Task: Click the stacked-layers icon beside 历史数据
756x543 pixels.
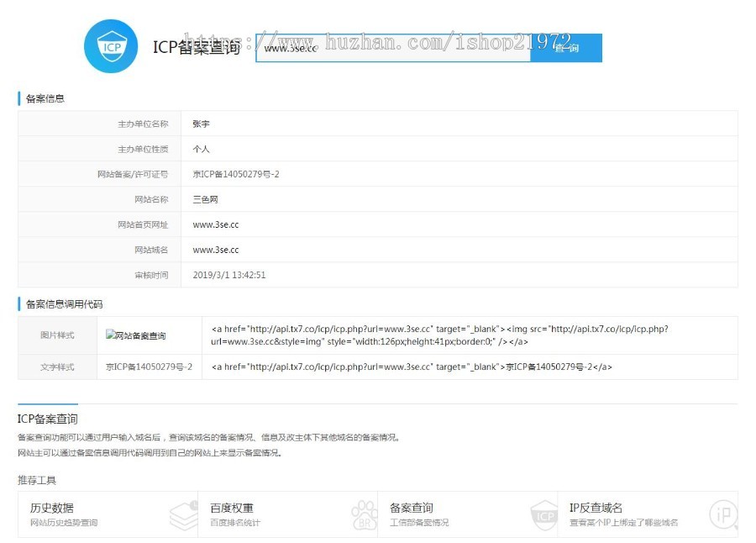Action: [x=183, y=514]
